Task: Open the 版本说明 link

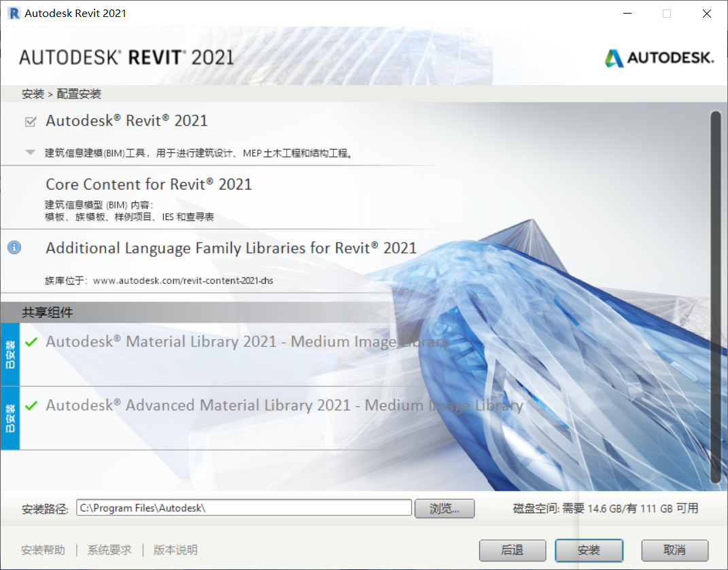Action: (x=175, y=550)
